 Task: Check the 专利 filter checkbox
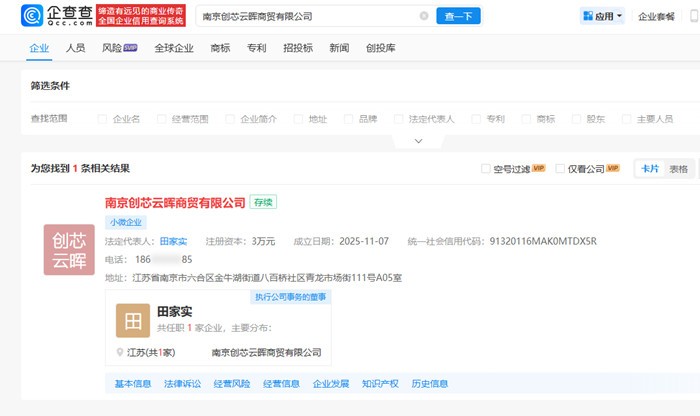tap(476, 119)
